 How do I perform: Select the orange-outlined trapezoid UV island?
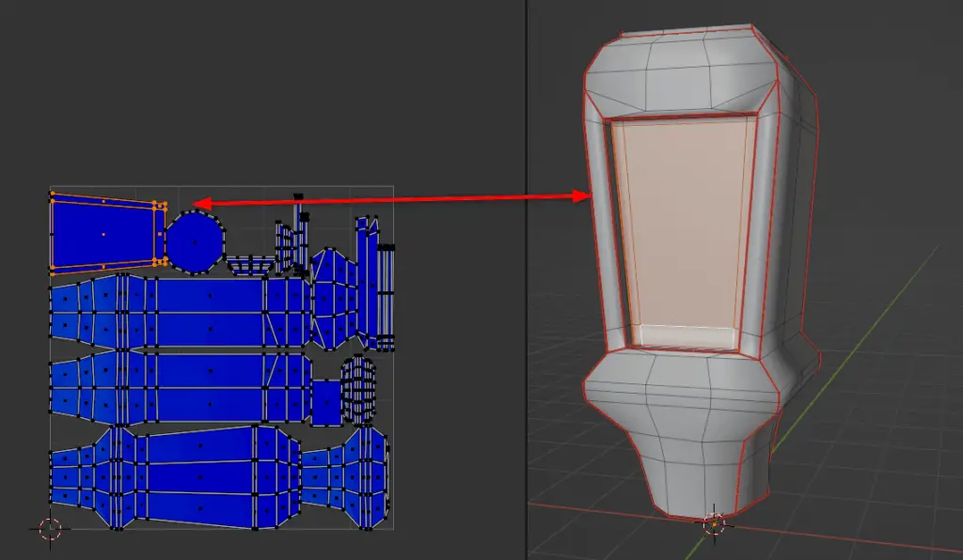point(107,234)
